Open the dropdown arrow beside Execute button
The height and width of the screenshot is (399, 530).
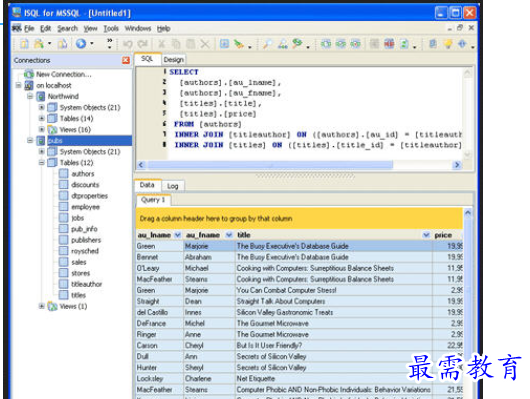tap(92, 44)
